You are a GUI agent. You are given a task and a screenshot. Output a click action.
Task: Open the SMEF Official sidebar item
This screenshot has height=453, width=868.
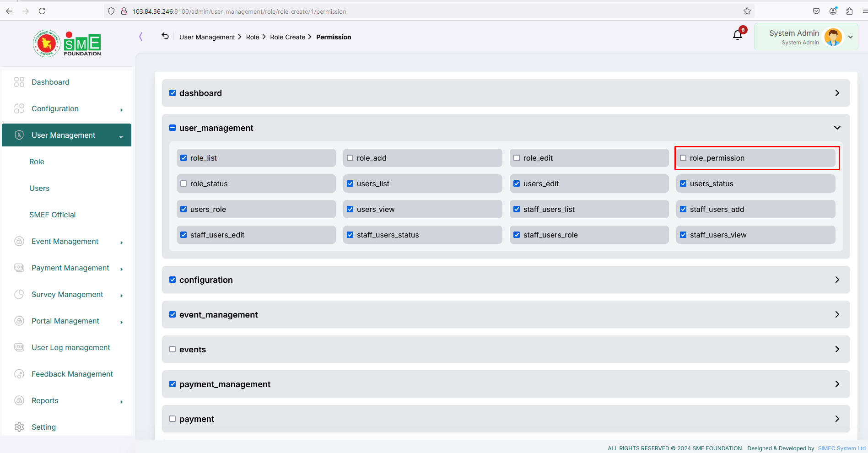point(53,215)
